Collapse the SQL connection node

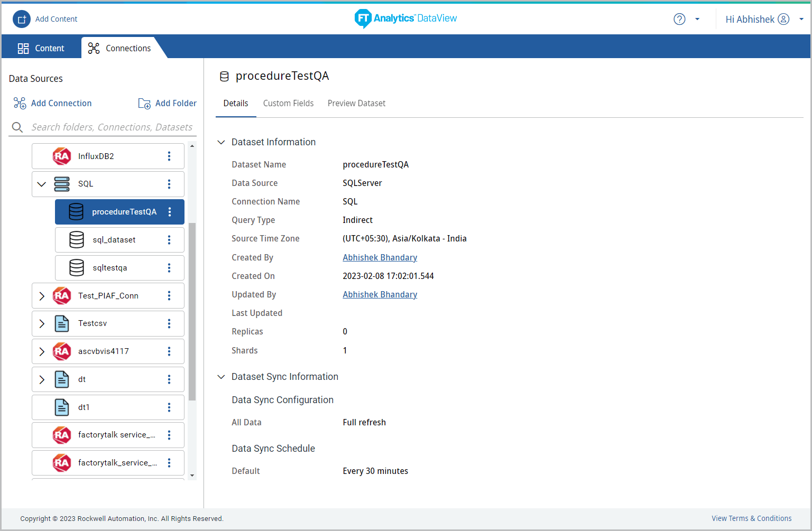[42, 184]
